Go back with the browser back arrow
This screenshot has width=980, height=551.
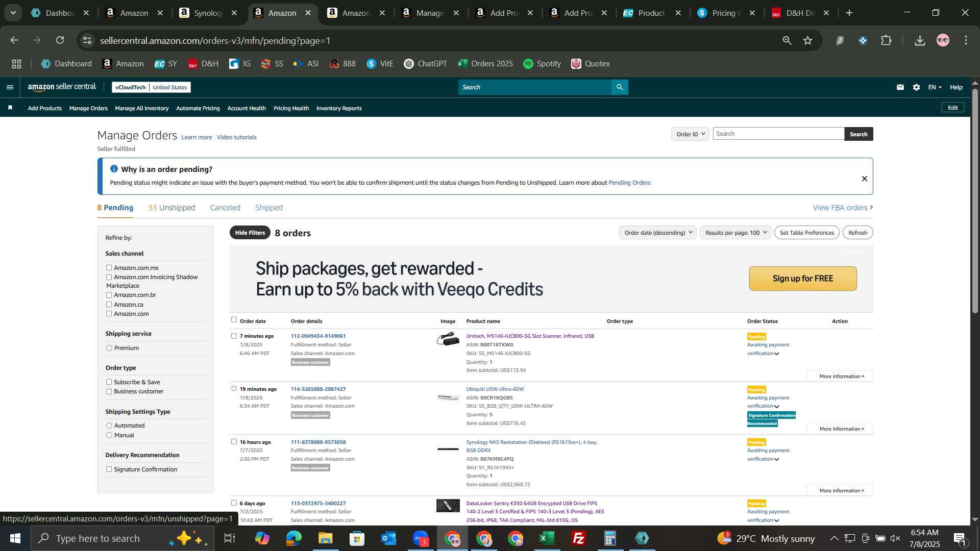point(14,40)
